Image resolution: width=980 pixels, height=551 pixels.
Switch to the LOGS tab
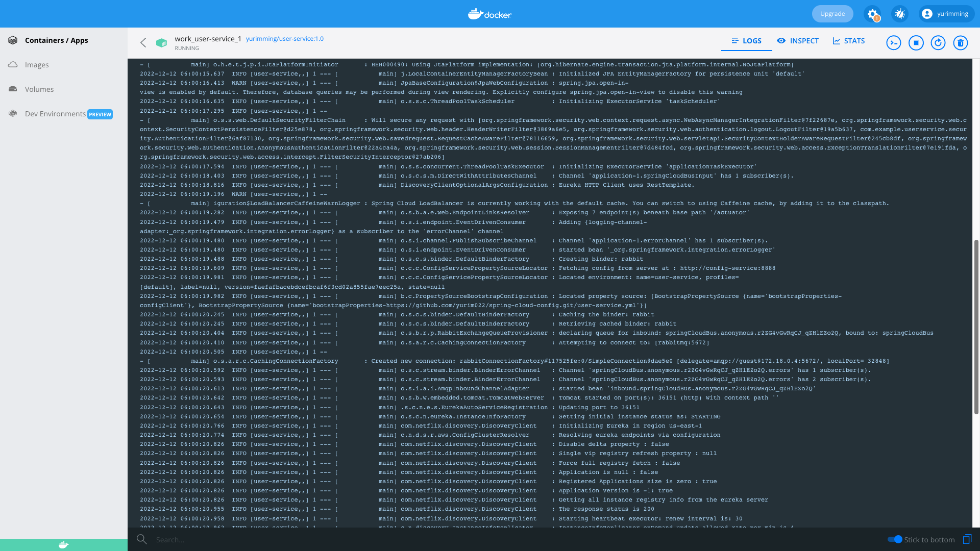coord(746,41)
